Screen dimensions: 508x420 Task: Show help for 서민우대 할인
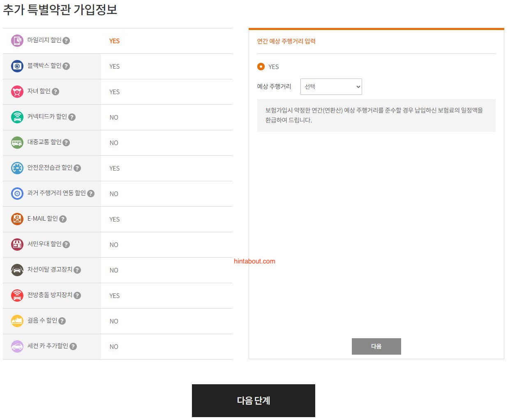(66, 245)
